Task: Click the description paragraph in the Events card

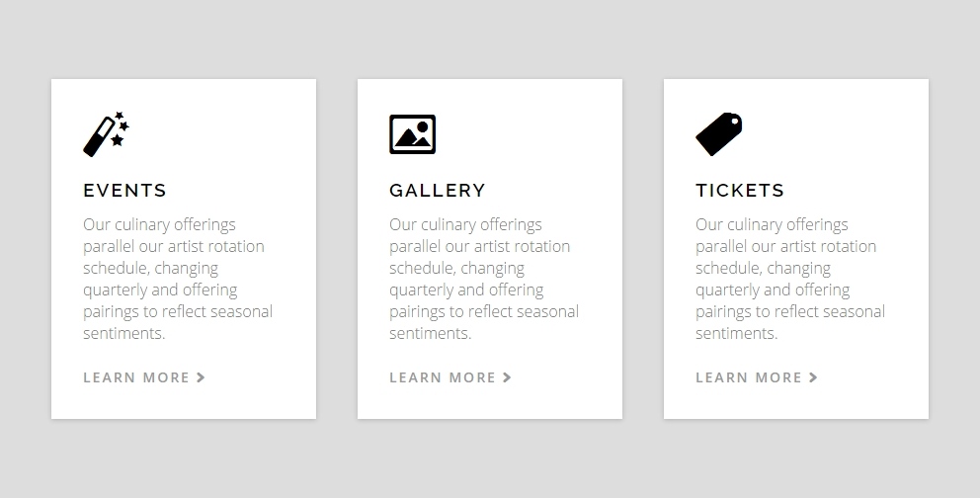Action: [x=178, y=279]
